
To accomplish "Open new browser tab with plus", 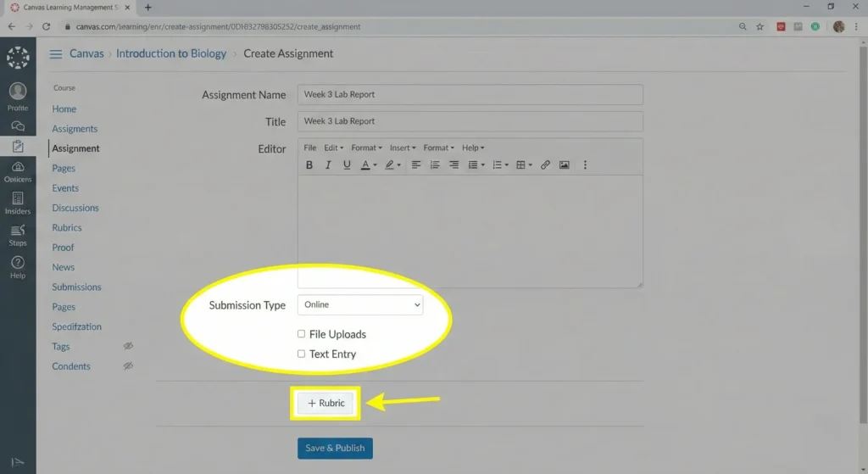I will (x=147, y=8).
